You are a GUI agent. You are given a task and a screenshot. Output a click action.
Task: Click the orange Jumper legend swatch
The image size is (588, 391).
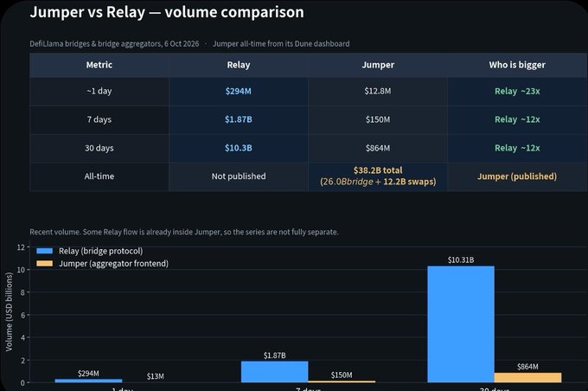(45, 264)
